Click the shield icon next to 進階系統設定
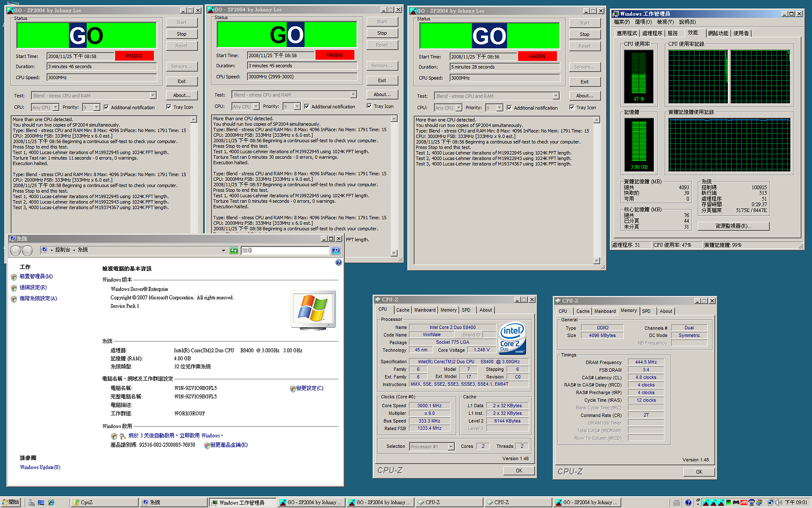This screenshot has width=812, height=508. [14, 299]
